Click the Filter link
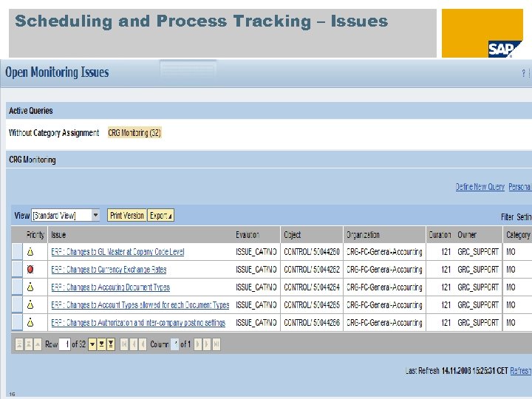The image size is (532, 399). (x=507, y=216)
